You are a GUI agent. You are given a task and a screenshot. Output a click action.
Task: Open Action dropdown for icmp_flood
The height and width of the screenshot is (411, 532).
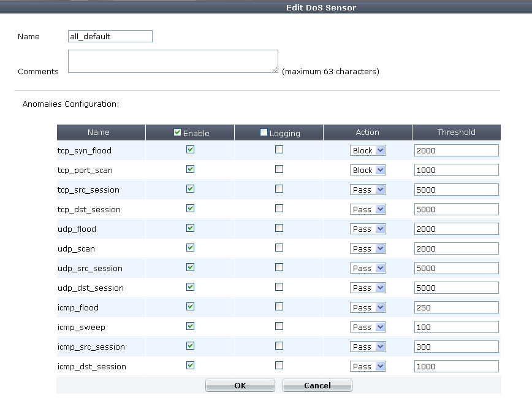[368, 307]
